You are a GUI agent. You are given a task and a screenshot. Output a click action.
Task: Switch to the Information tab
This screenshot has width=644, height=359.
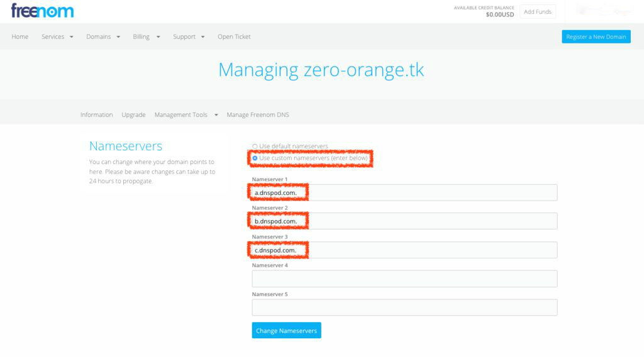pyautogui.click(x=96, y=114)
